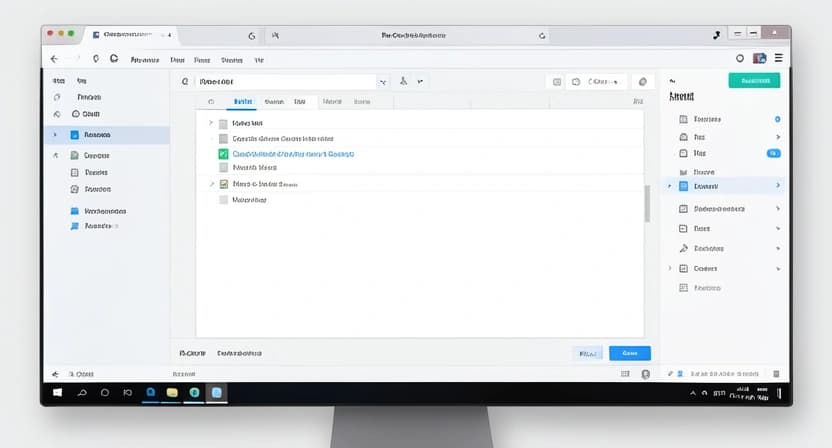Click the round icon at the main toolbar's end

tap(643, 82)
